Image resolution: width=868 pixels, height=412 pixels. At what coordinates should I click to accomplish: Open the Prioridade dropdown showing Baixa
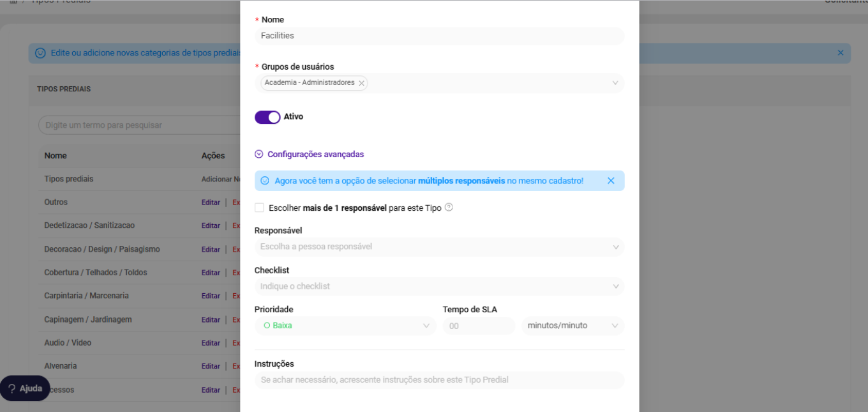pyautogui.click(x=345, y=326)
